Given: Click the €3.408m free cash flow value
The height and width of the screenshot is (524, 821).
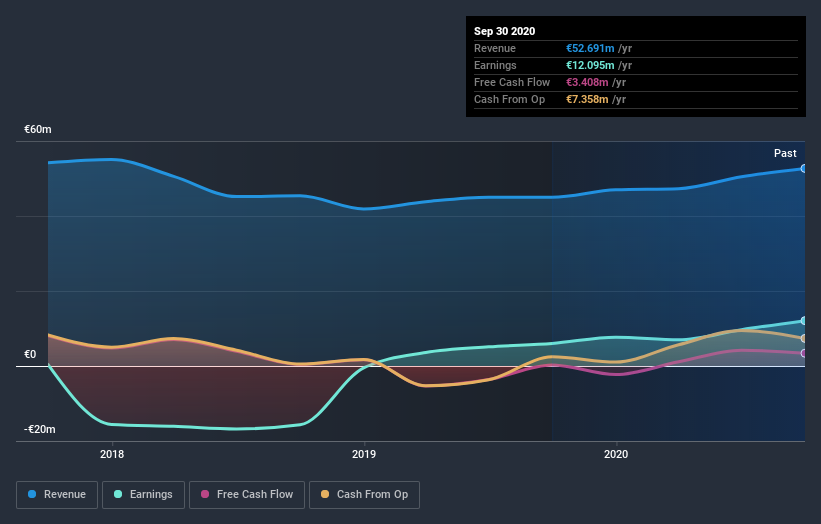Looking at the screenshot, I should click(587, 82).
